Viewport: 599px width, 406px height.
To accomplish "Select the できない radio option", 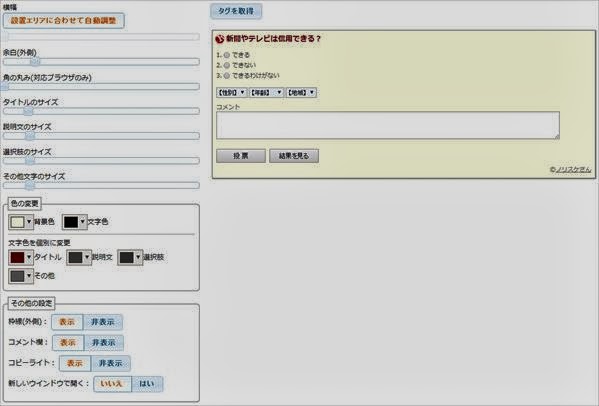I will tap(227, 65).
